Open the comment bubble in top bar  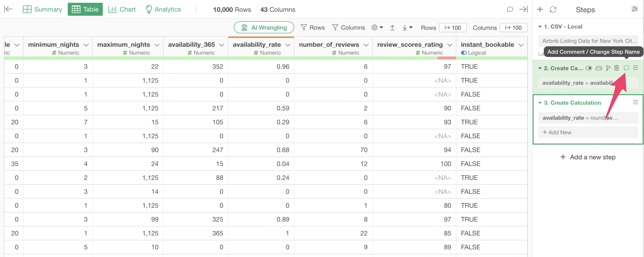click(x=510, y=9)
